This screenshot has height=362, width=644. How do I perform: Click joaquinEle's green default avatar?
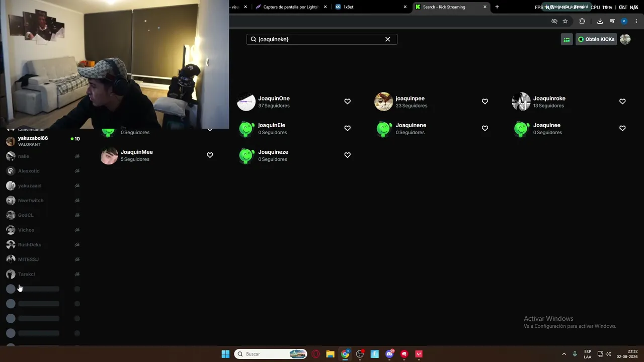tap(247, 128)
